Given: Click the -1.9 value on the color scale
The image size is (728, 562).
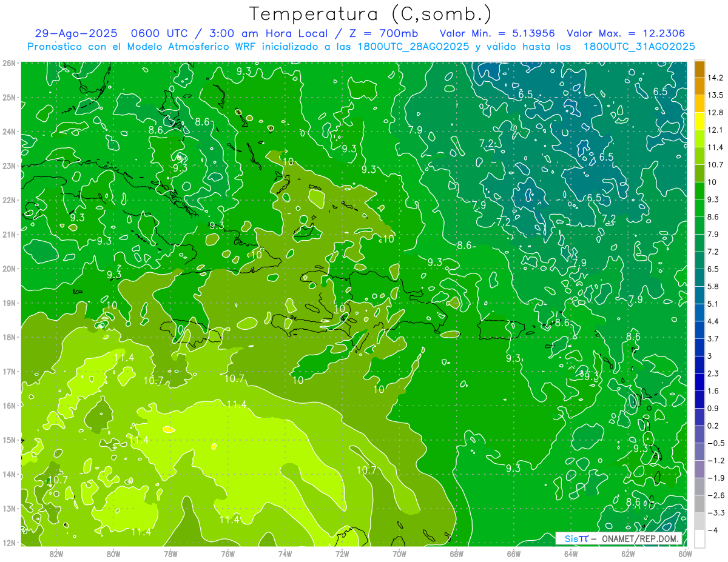Looking at the screenshot, I should tap(716, 478).
